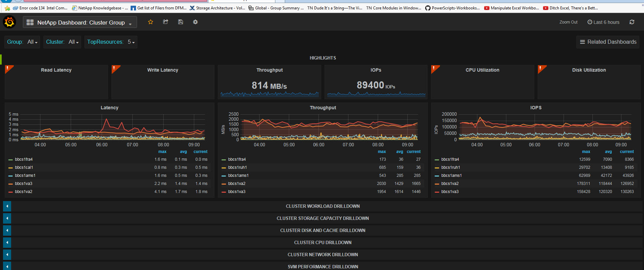Click bbcs1va3 color swatch in Throughput legend
Image resolution: width=644 pixels, height=270 pixels.
tap(224, 192)
